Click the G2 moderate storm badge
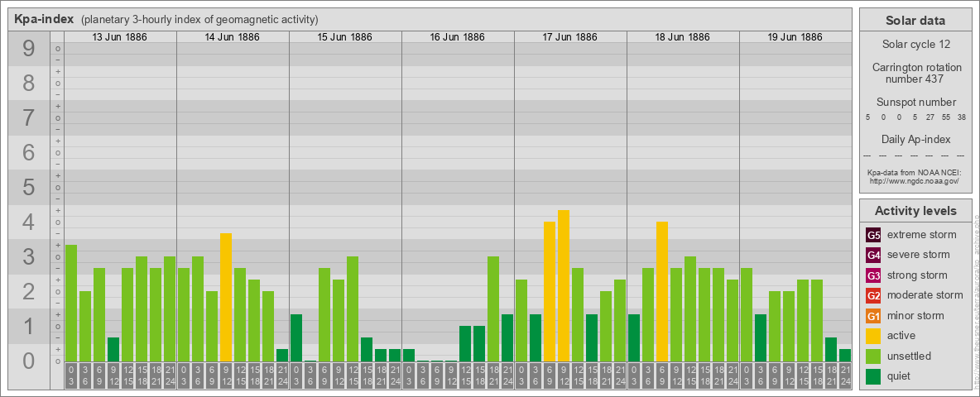This screenshot has width=980, height=397. click(873, 295)
